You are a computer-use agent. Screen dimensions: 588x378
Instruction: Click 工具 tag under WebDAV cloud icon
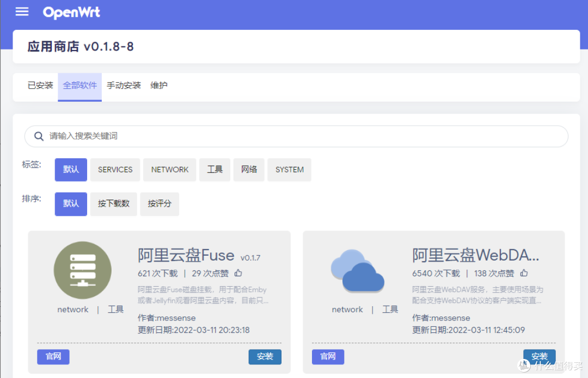[x=390, y=309]
